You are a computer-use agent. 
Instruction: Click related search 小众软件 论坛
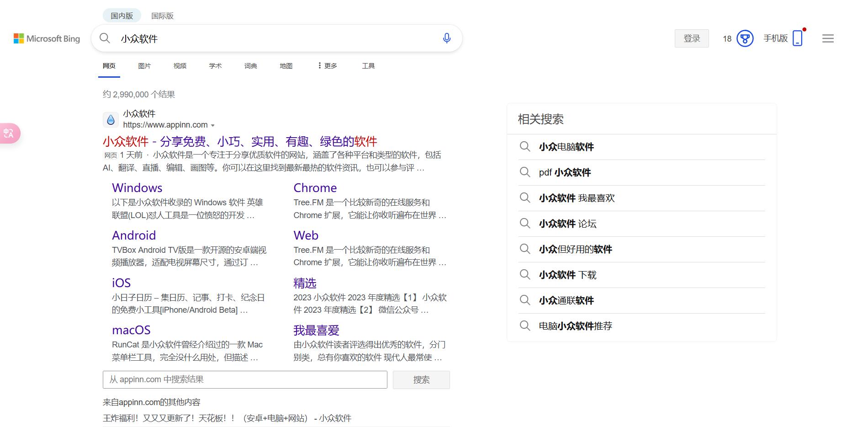[x=567, y=224]
